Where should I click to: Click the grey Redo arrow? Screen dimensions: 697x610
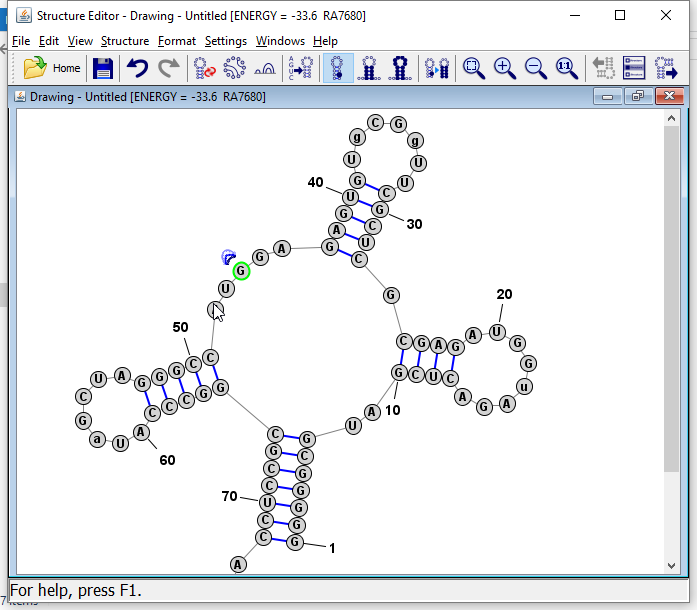point(169,68)
